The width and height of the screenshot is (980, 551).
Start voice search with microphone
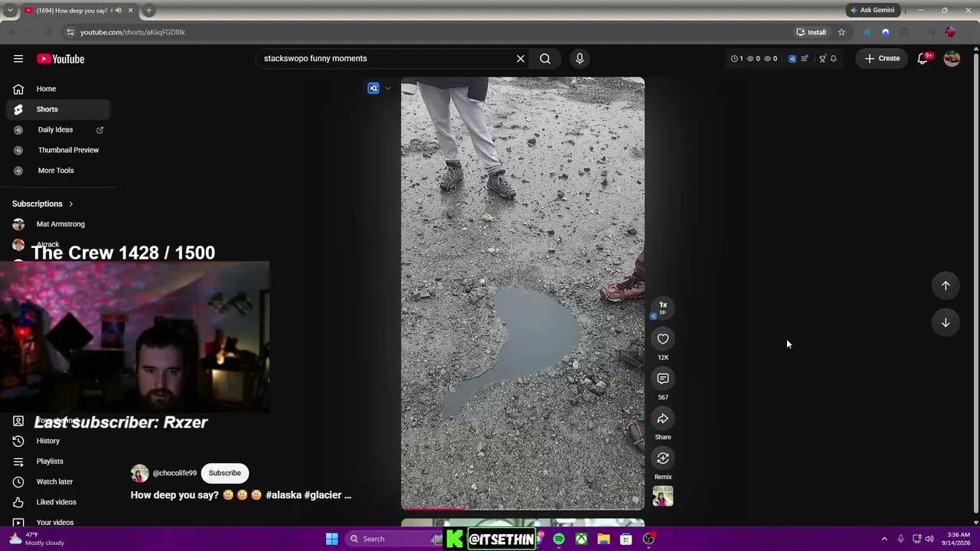pos(580,58)
